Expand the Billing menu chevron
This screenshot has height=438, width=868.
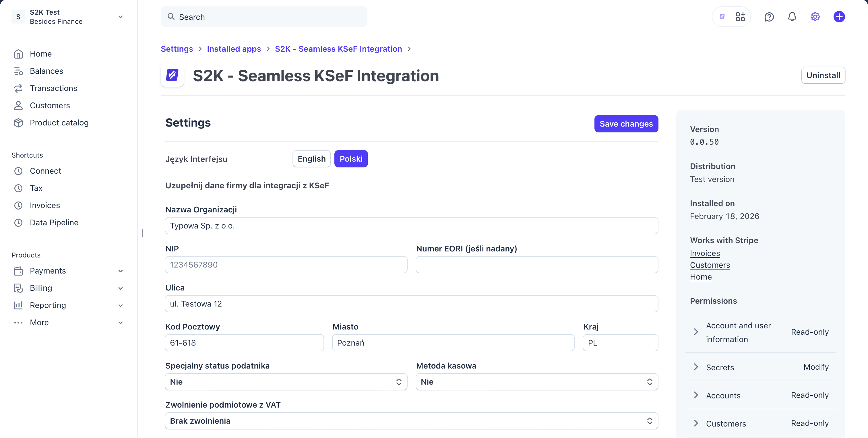click(120, 288)
